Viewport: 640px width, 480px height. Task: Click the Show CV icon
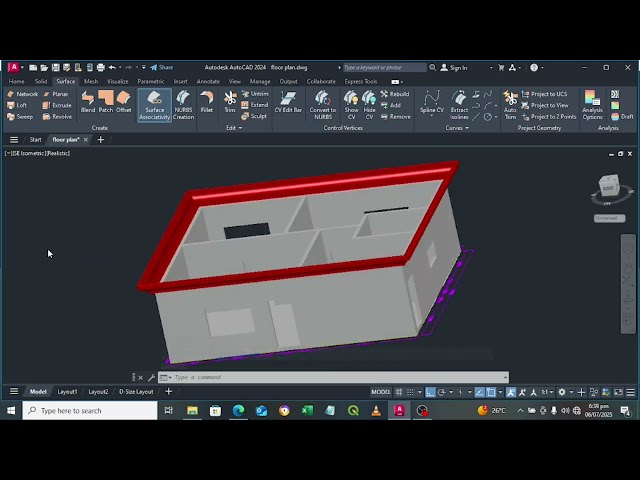pos(351,105)
